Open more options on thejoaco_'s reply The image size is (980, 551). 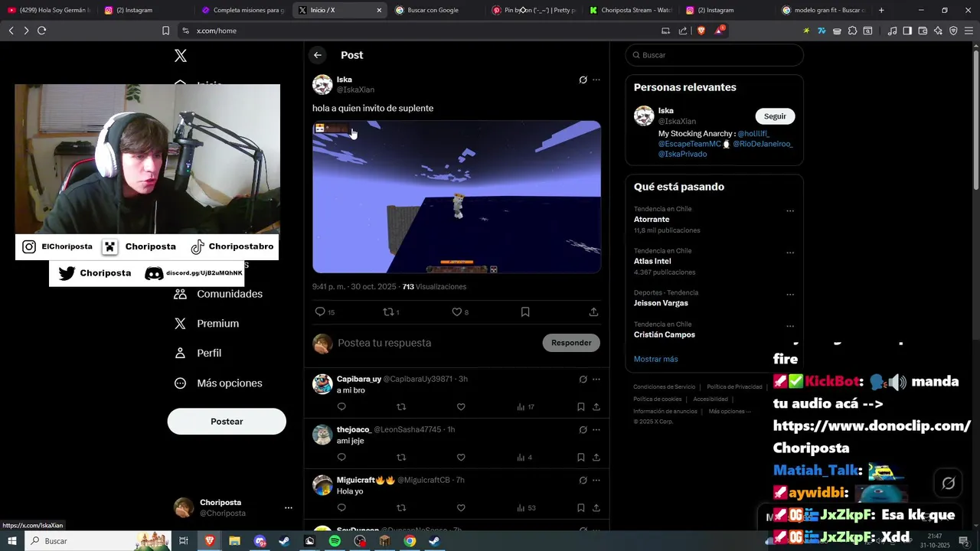(596, 429)
